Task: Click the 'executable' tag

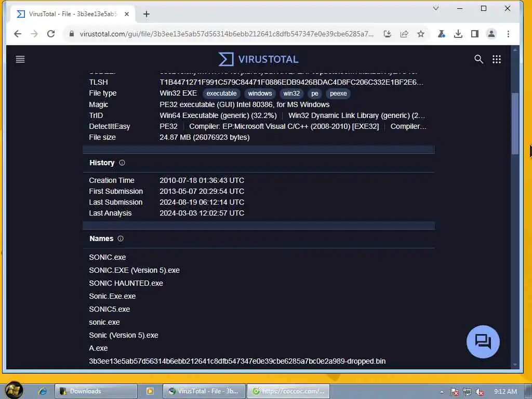Action: (x=221, y=94)
